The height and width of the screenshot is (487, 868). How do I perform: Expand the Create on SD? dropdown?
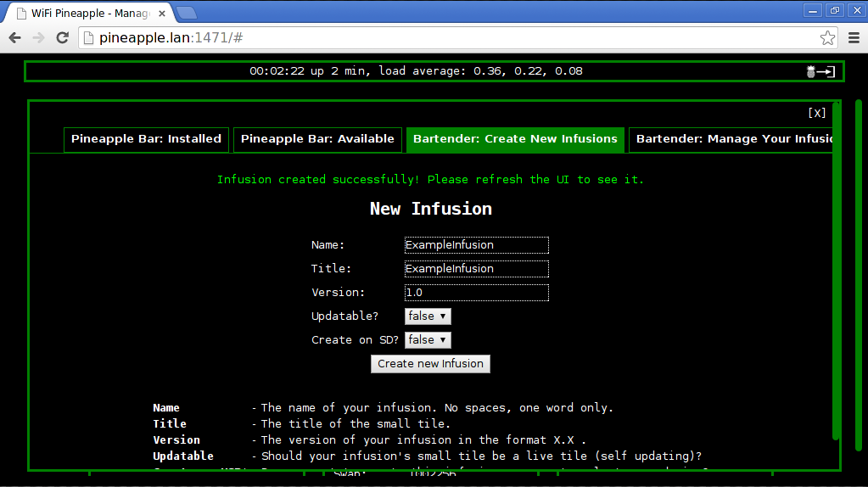tap(428, 340)
